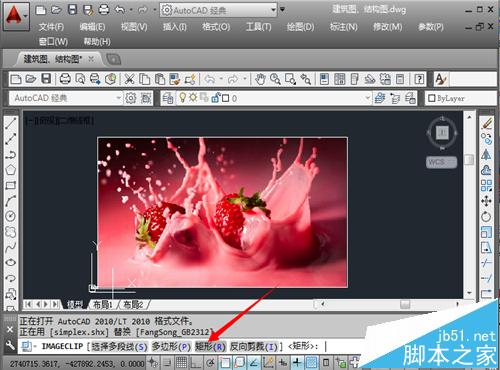
Task: Select the Polyline draw tool
Action: [11, 155]
